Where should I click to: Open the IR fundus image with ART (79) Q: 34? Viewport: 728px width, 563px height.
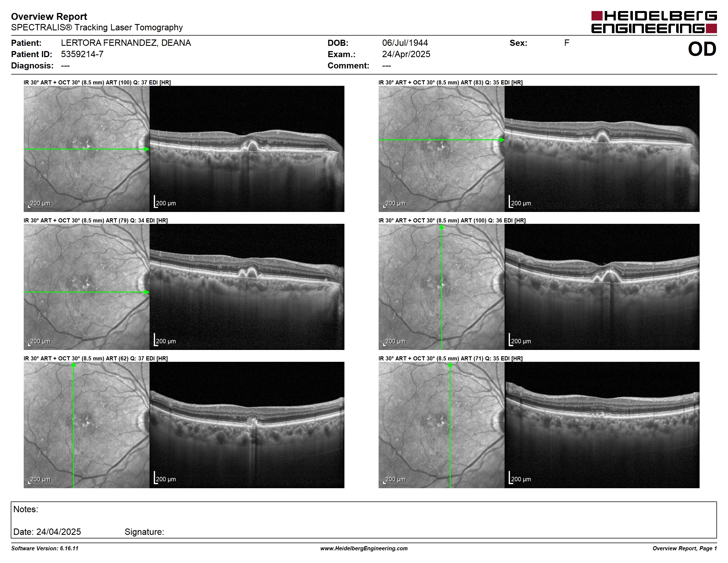click(x=86, y=287)
